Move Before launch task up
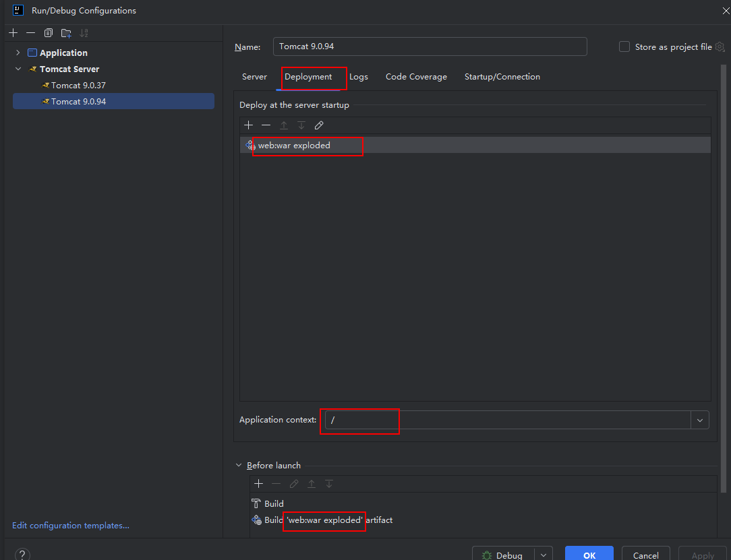The height and width of the screenshot is (560, 731). 312,484
